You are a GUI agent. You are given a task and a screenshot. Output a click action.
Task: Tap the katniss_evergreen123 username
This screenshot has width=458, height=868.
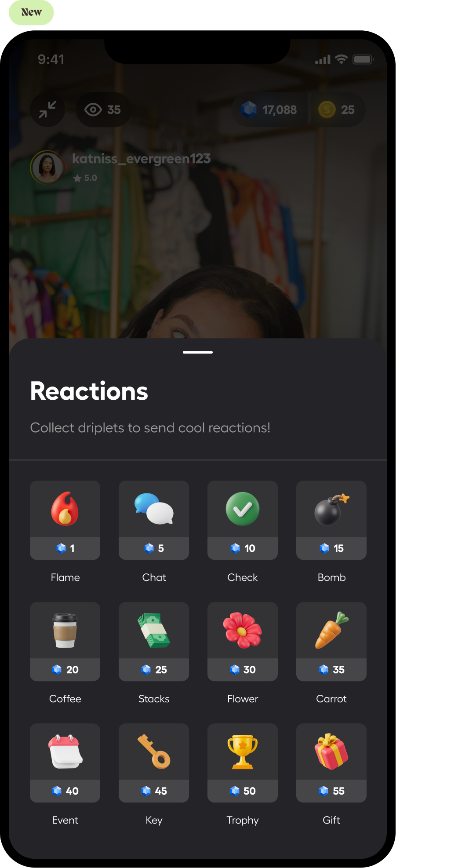(141, 159)
